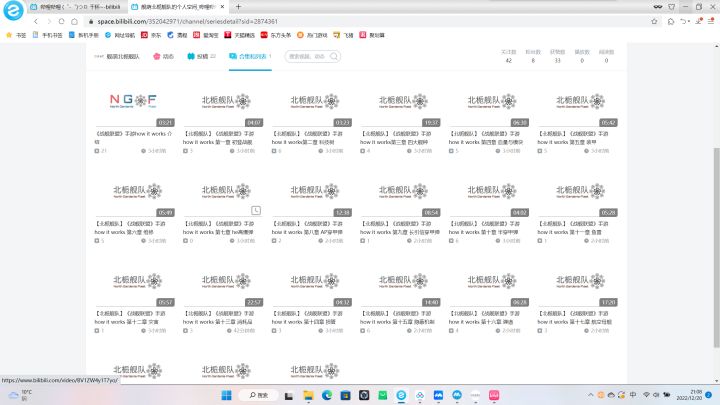The height and width of the screenshot is (405, 720).
Task: Open the browser menu icon at top right
Action: point(711,21)
